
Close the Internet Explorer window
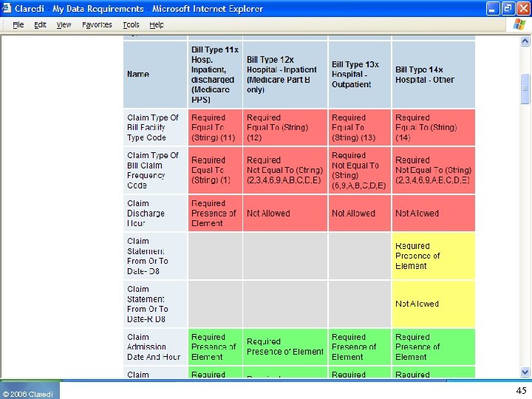523,8
